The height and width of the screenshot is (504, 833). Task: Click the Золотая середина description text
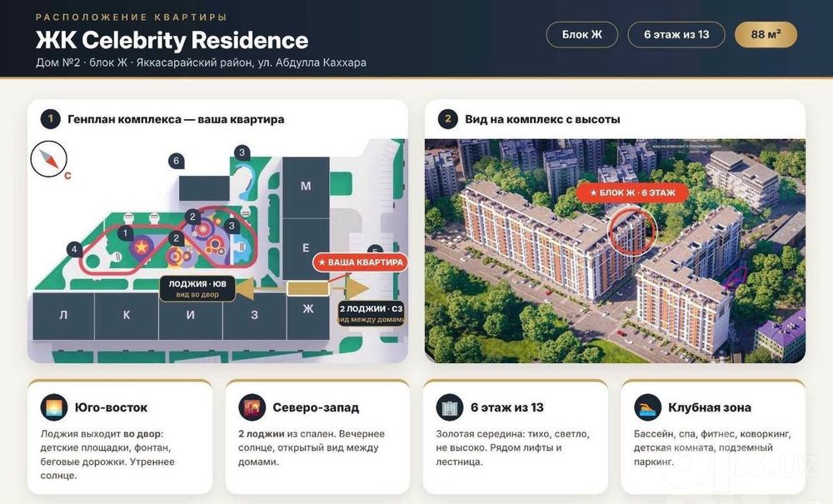click(x=512, y=447)
